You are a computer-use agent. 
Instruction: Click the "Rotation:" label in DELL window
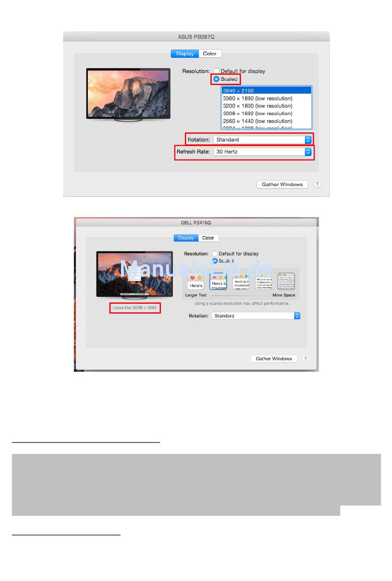[198, 316]
